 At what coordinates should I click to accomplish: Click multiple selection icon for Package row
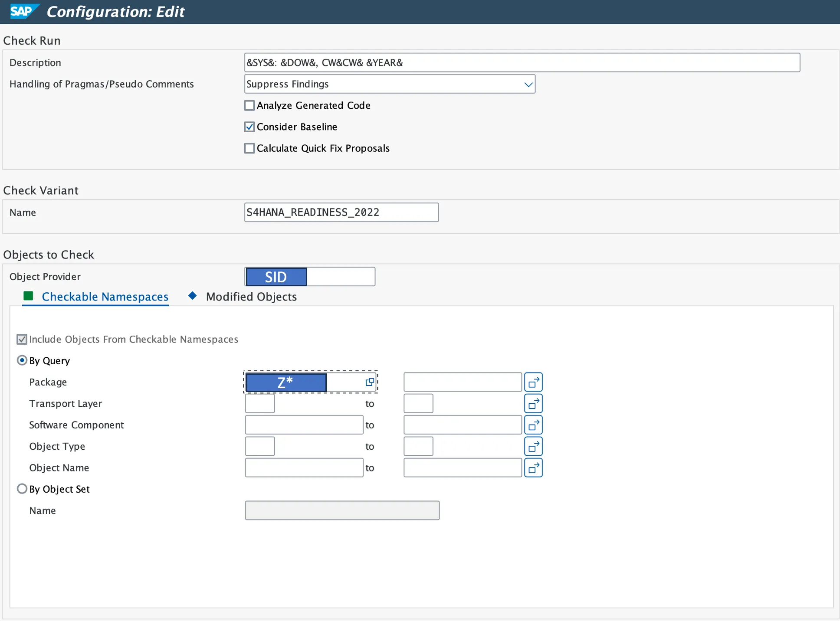(533, 382)
